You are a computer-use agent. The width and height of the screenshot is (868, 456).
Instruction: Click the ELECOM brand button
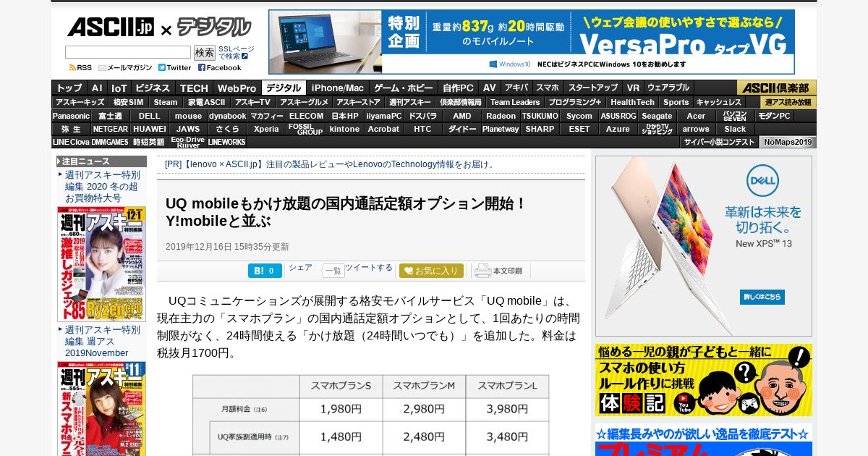(306, 116)
